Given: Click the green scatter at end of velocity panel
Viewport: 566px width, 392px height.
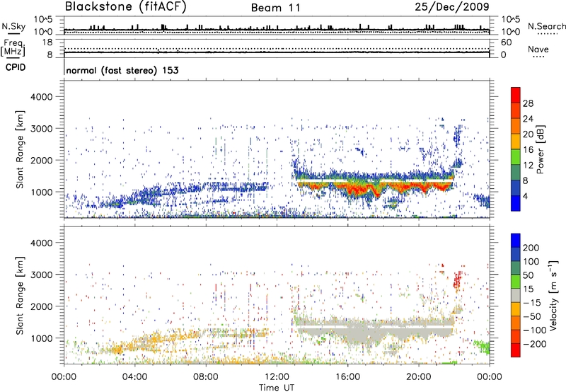Looking at the screenshot, I should coord(483,347).
